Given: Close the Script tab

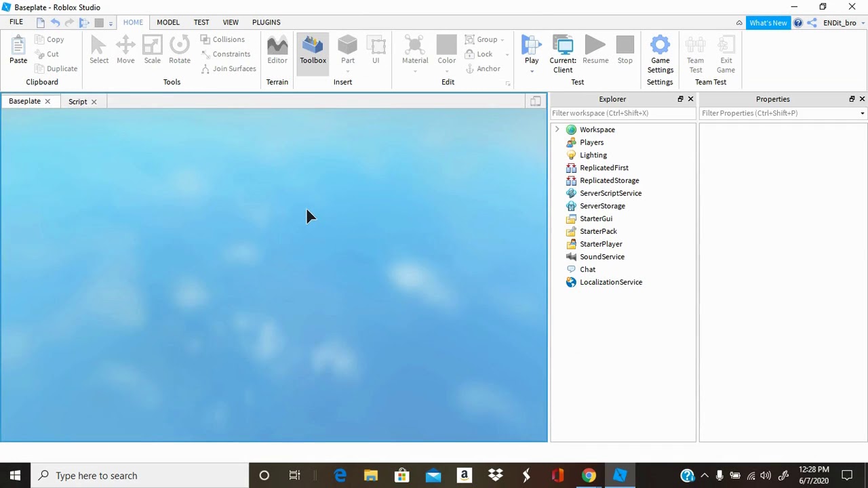Looking at the screenshot, I should (x=94, y=102).
